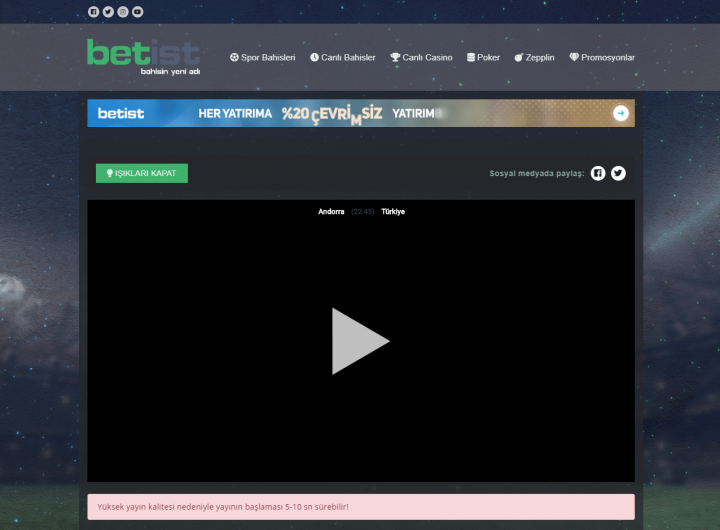Open Spor Bahisleri menu item
This screenshot has height=530, width=720.
tap(263, 57)
